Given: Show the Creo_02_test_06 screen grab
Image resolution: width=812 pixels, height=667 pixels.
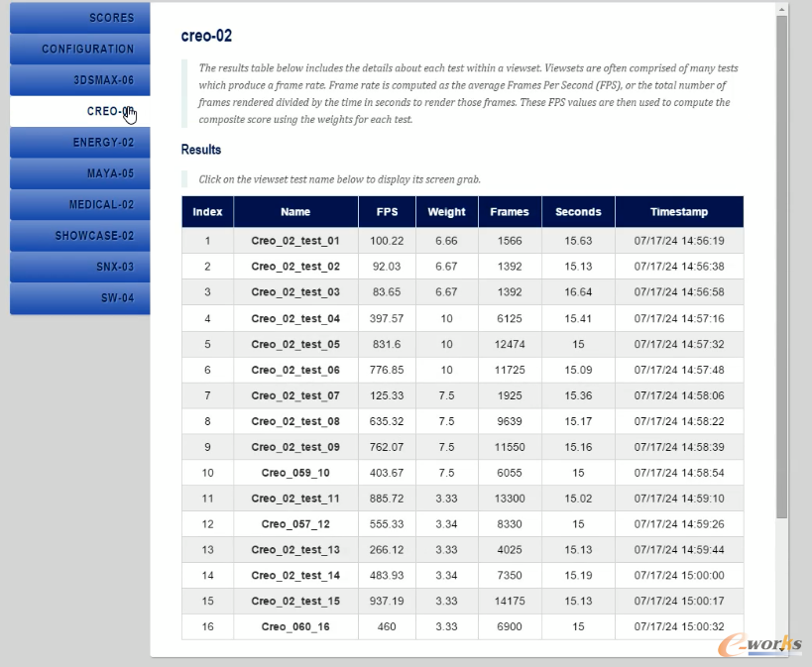Looking at the screenshot, I should 295,370.
